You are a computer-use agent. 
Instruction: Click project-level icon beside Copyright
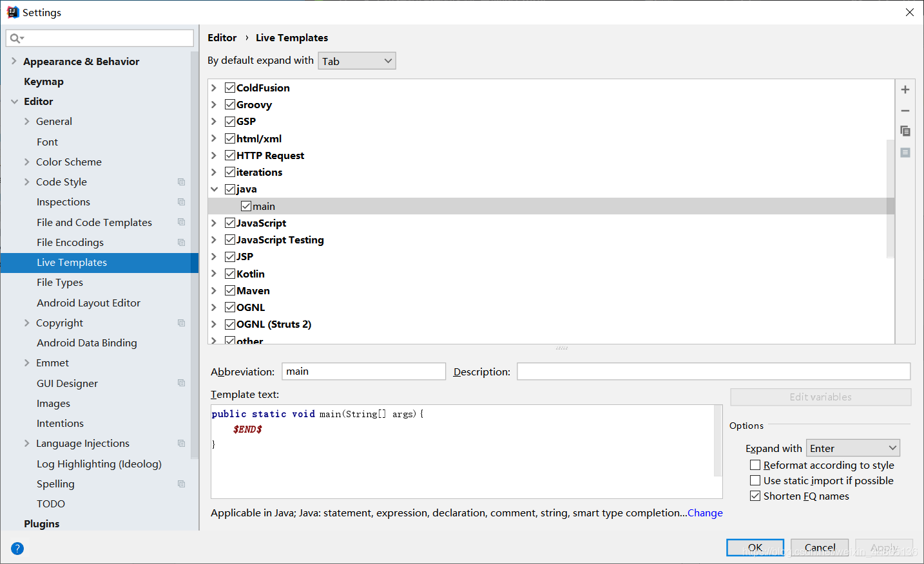click(x=182, y=323)
